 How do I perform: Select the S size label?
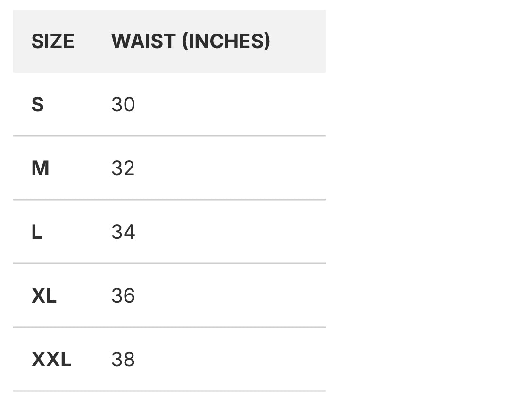pos(38,104)
